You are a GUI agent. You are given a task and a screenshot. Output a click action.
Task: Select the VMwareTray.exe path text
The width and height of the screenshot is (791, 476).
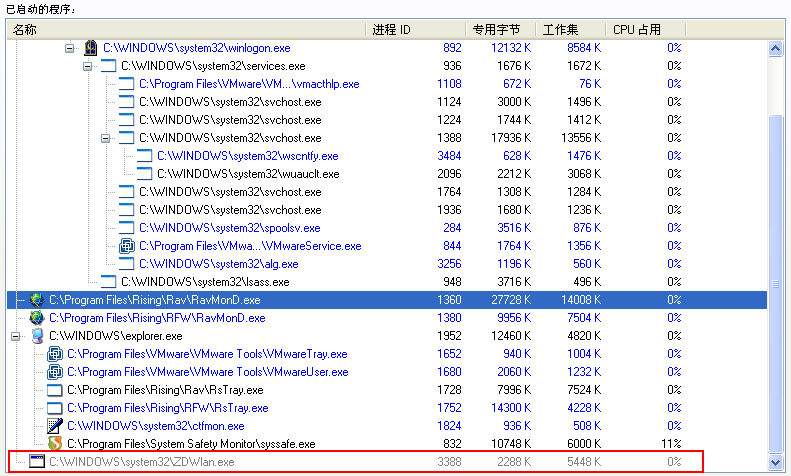[x=207, y=354]
